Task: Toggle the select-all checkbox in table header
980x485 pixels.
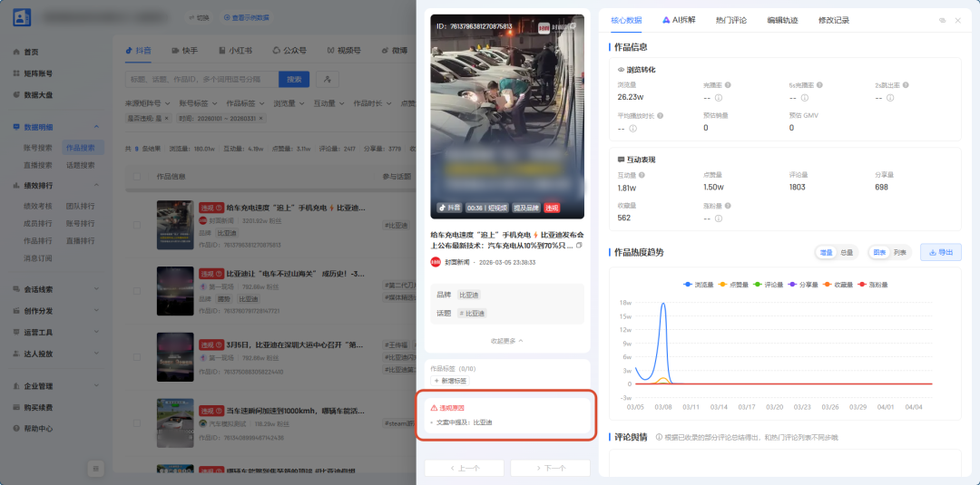Action: (137, 177)
